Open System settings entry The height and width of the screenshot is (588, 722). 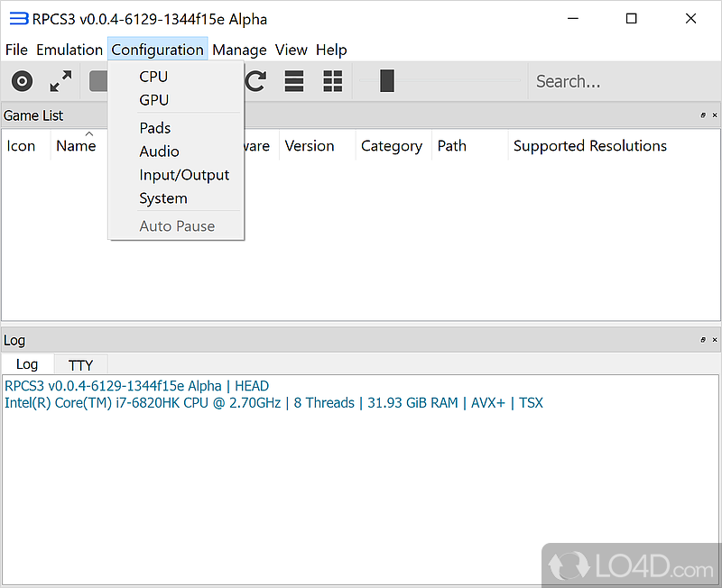coord(176,198)
